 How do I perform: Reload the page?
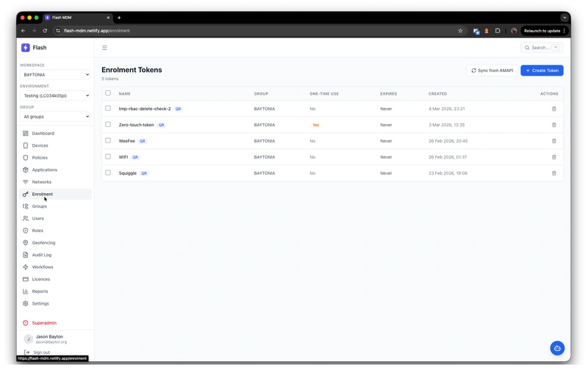[45, 31]
